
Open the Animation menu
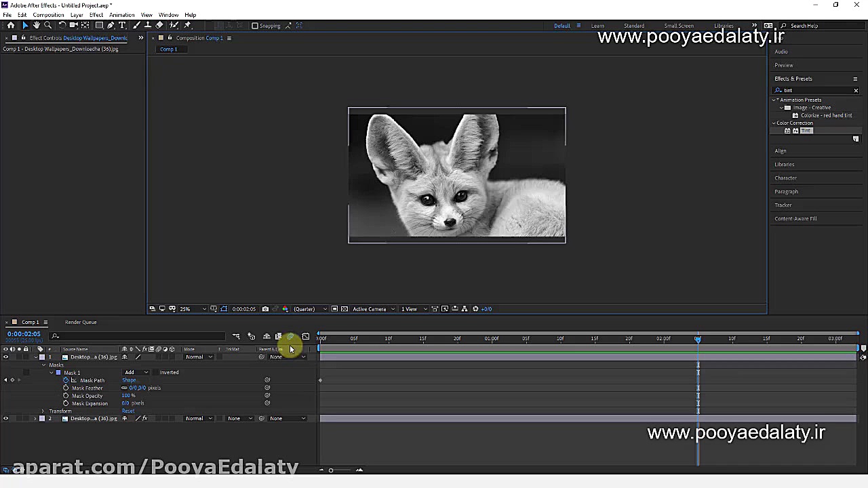(x=121, y=15)
